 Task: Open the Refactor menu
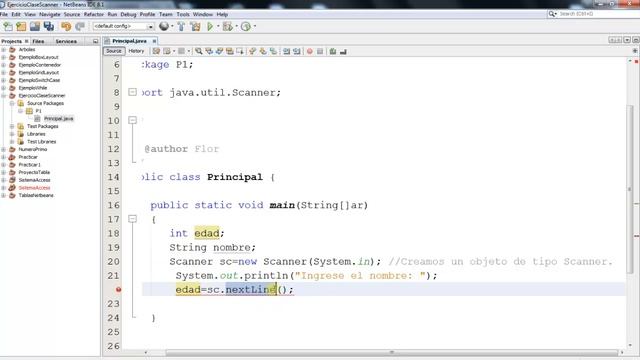click(x=94, y=14)
